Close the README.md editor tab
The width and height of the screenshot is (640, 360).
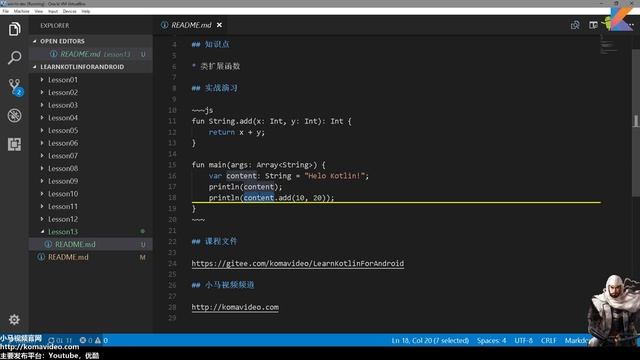(x=220, y=25)
